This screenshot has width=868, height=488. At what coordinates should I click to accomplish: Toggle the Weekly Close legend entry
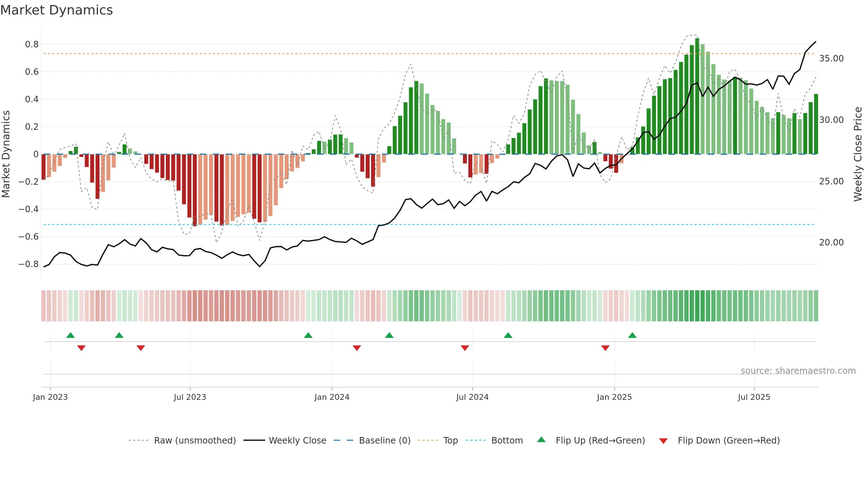tap(285, 440)
